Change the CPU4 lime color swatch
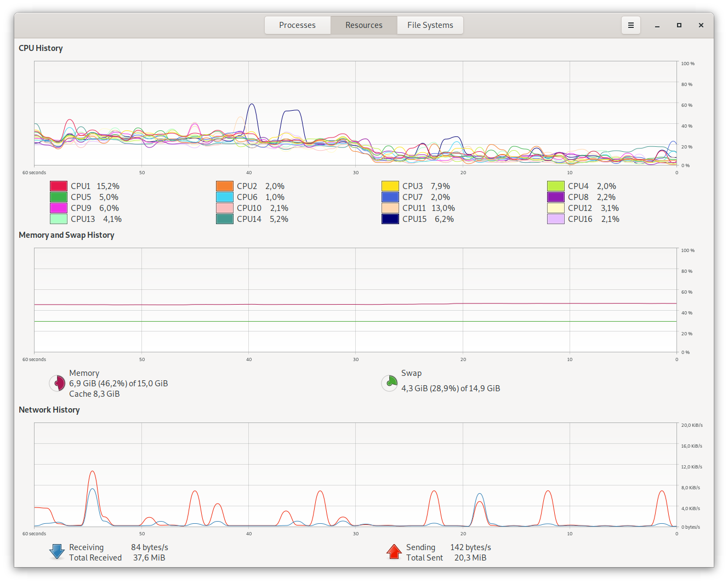This screenshot has height=583, width=728. click(556, 186)
